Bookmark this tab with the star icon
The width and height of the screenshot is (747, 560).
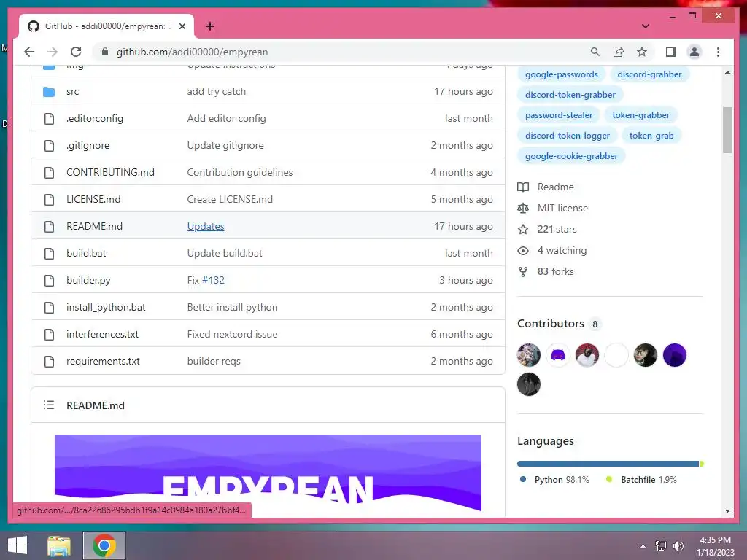pyautogui.click(x=642, y=52)
